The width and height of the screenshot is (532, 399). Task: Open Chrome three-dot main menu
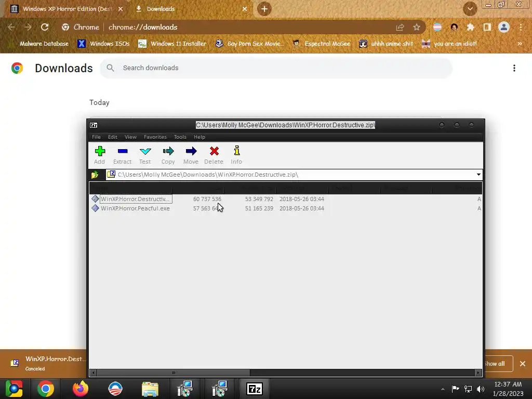click(x=521, y=27)
